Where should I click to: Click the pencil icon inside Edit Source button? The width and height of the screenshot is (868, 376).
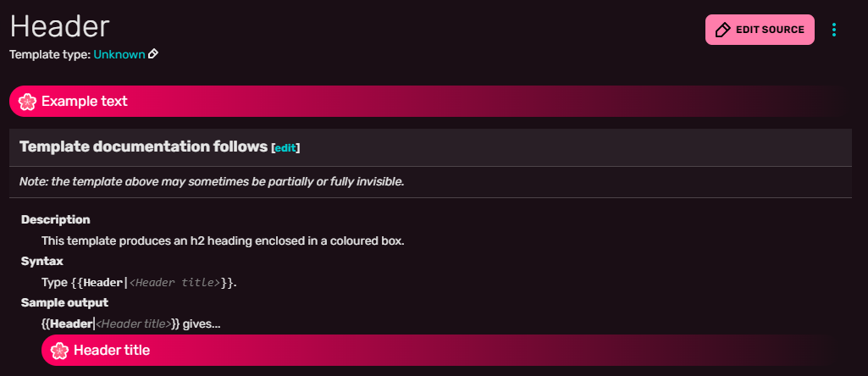tap(722, 30)
